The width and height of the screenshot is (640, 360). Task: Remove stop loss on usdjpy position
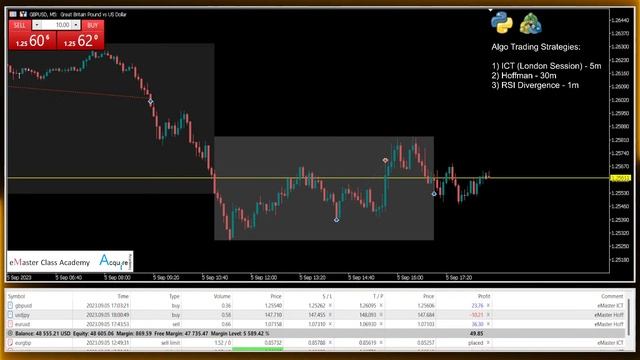(x=330, y=315)
